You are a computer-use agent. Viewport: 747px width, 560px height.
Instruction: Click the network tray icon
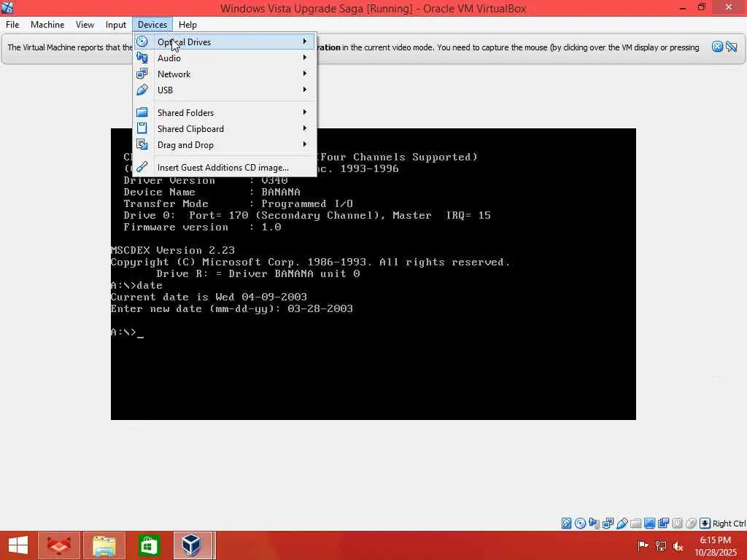point(661,545)
